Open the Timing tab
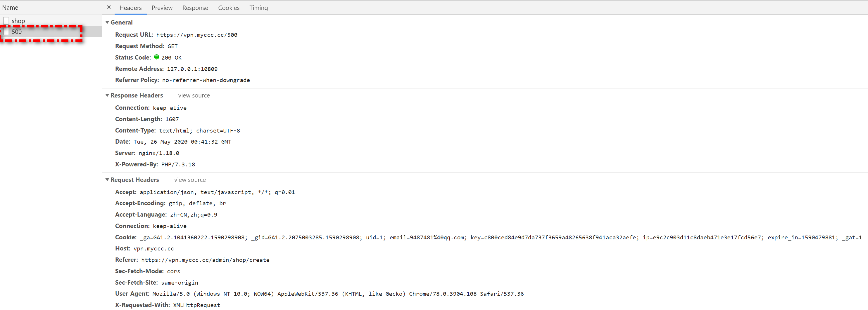Image resolution: width=868 pixels, height=310 pixels. pos(258,8)
